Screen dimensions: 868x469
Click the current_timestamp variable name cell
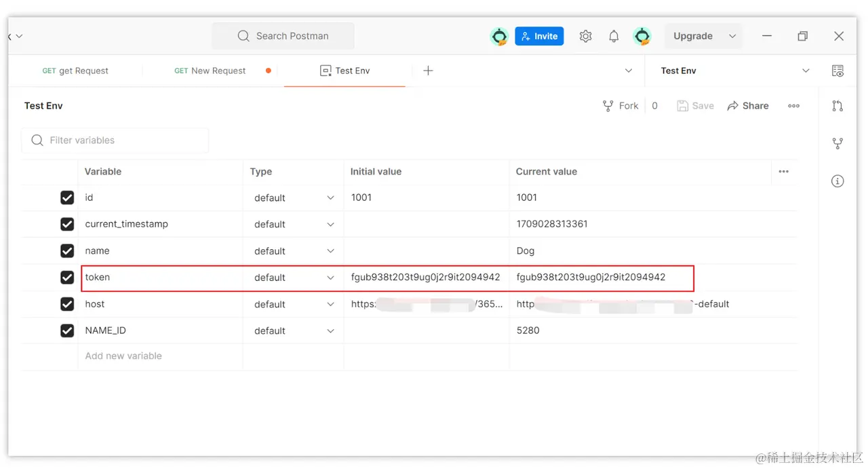click(x=160, y=224)
